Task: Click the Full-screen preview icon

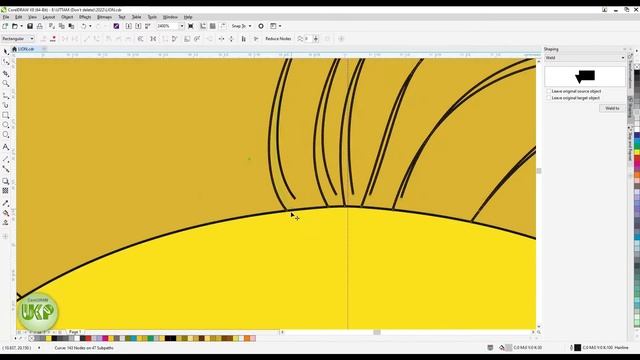Action: pos(191,26)
